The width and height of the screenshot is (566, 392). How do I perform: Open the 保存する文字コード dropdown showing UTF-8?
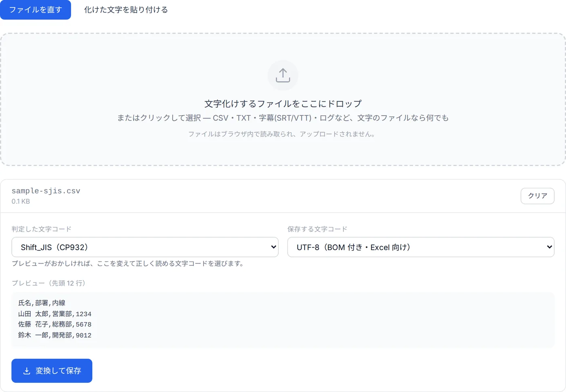(x=420, y=247)
